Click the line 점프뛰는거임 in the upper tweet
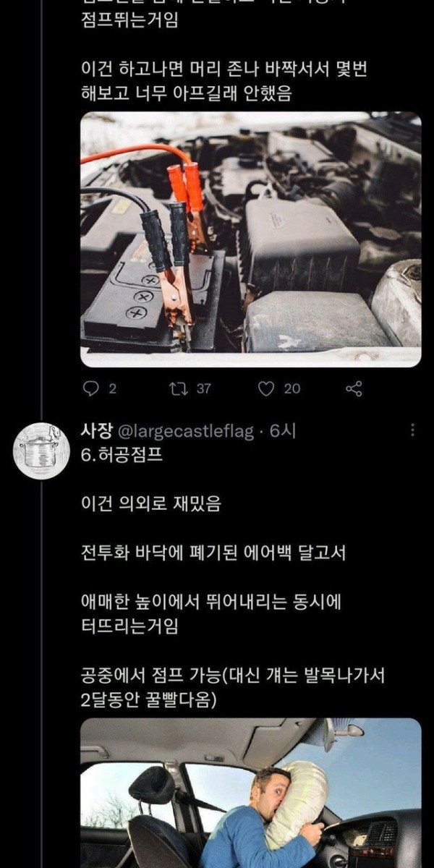 click(129, 20)
